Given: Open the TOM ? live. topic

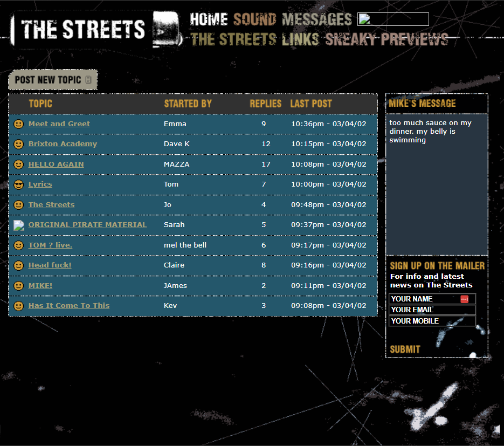Looking at the screenshot, I should (51, 245).
